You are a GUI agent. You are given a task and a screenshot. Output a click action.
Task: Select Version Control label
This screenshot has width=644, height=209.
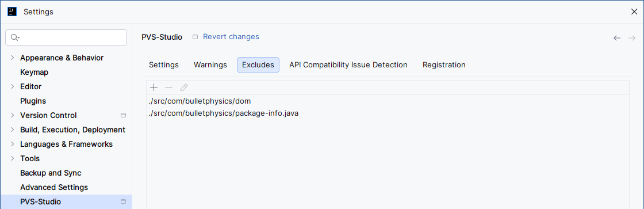click(48, 115)
